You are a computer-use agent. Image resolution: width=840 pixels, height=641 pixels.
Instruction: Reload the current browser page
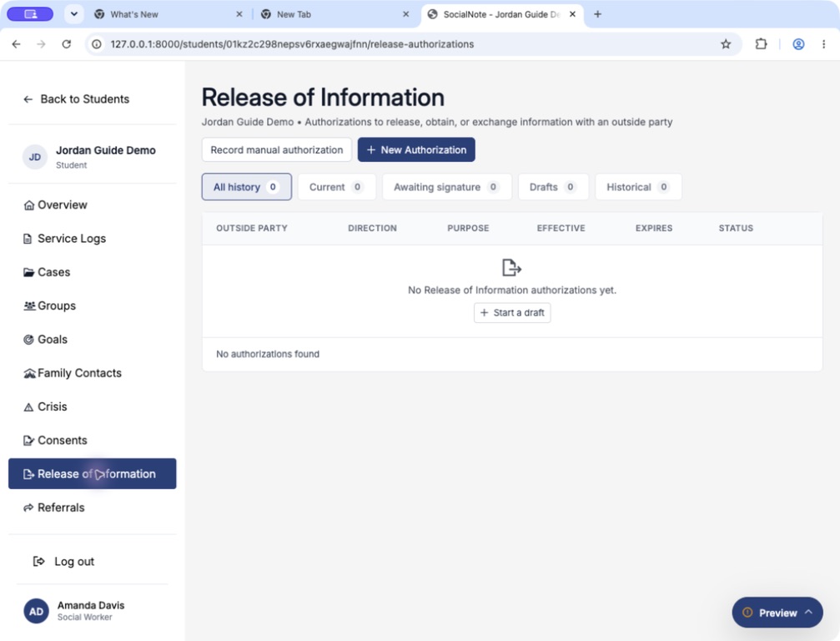[x=67, y=44]
